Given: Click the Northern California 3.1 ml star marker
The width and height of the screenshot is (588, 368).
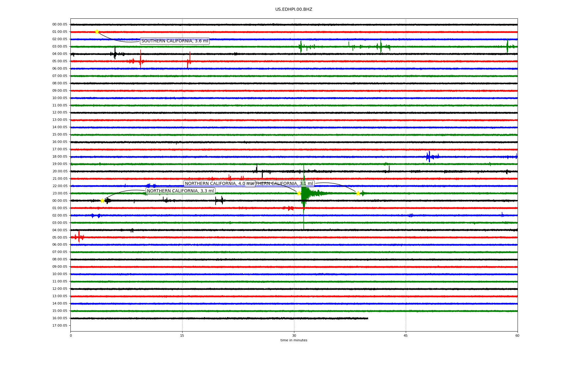Looking at the screenshot, I should point(358,193).
